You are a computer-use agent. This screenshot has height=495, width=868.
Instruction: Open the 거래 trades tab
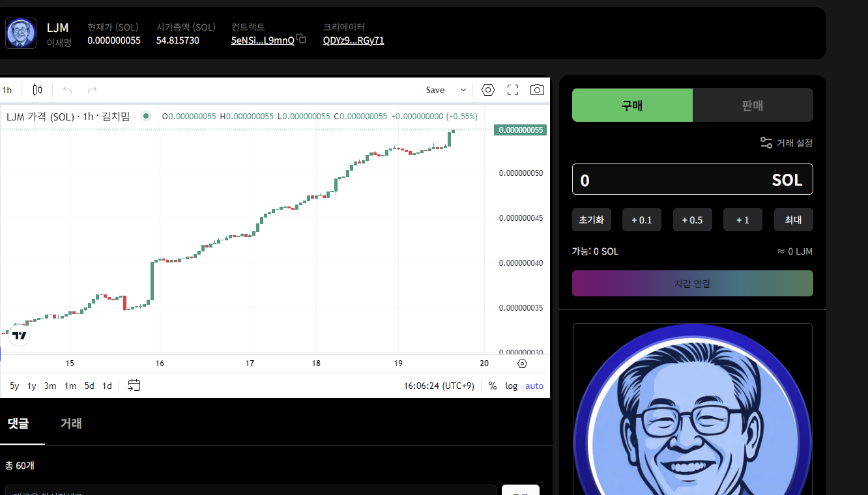[71, 423]
